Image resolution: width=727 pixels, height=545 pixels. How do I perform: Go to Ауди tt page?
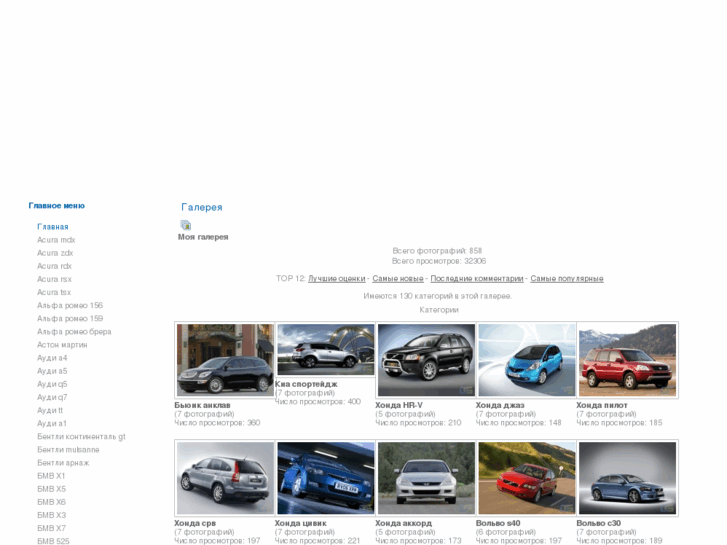click(50, 410)
